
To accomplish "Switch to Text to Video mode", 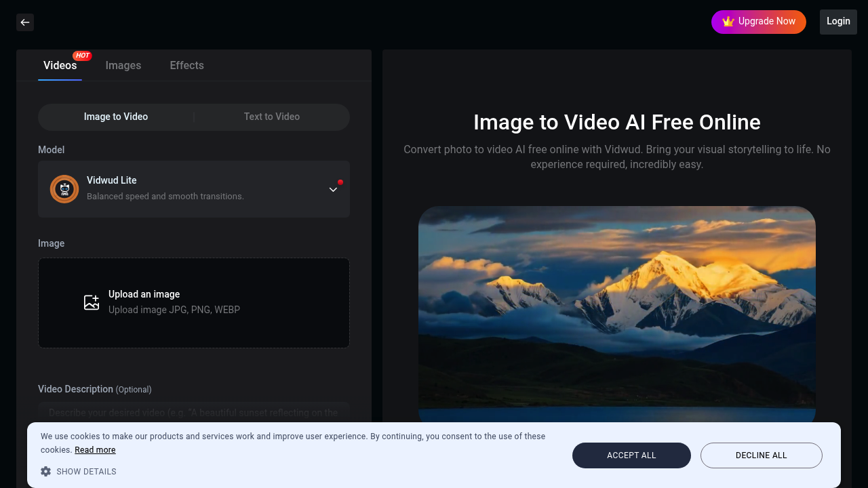I will click(x=271, y=117).
